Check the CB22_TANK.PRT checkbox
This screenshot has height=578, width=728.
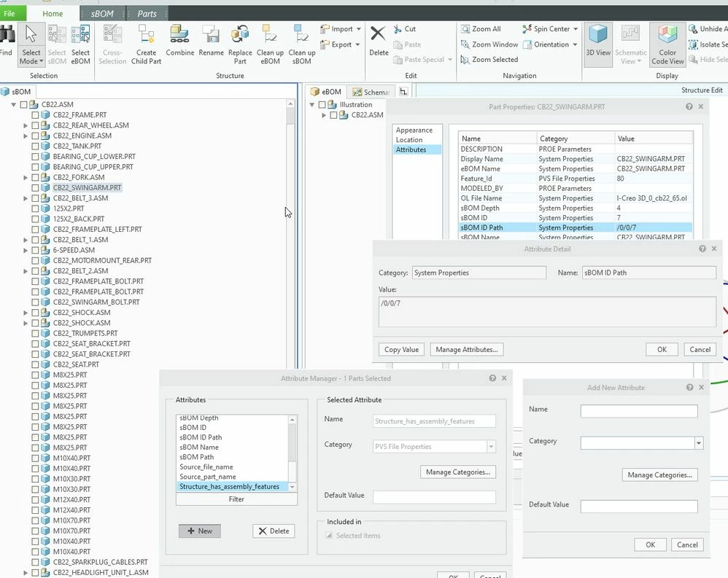35,146
